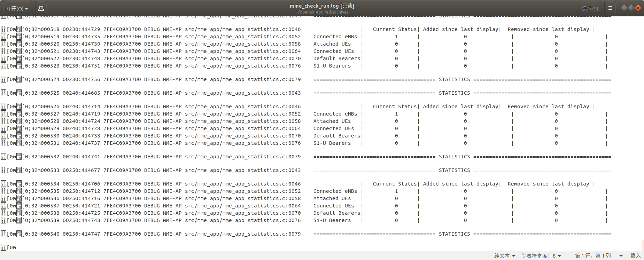Click 'S1-U Bearers' in log line 000539
The image size is (644, 260).
[332, 220]
